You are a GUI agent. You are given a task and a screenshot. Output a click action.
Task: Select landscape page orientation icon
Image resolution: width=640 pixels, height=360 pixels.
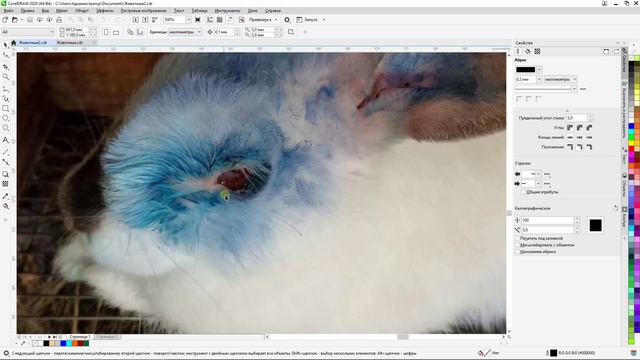click(x=116, y=32)
